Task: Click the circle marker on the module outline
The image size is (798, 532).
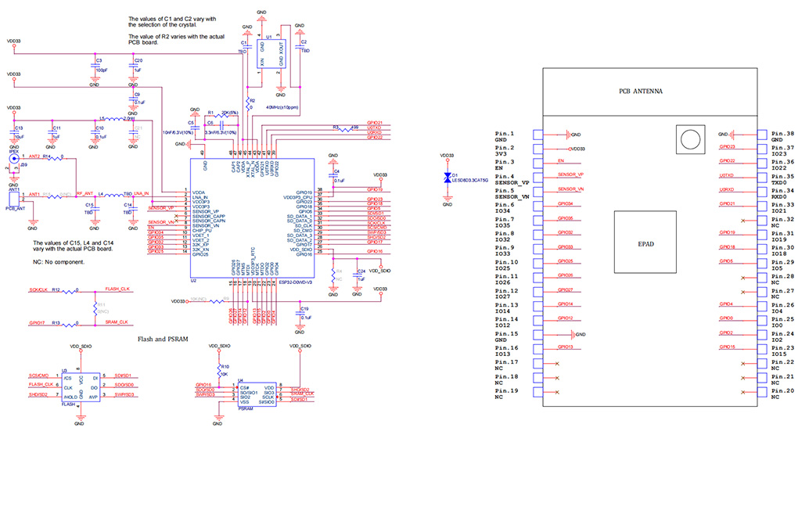Action: pyautogui.click(x=690, y=139)
